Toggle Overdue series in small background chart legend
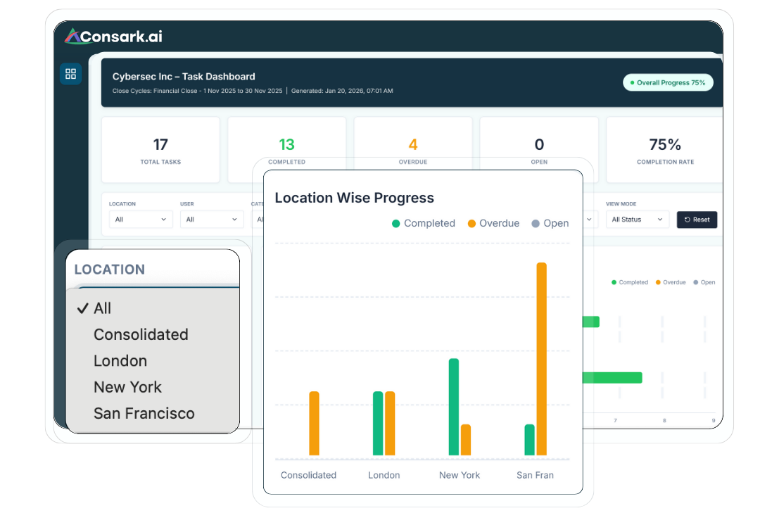Screen dimensions: 760x532 [x=671, y=282]
